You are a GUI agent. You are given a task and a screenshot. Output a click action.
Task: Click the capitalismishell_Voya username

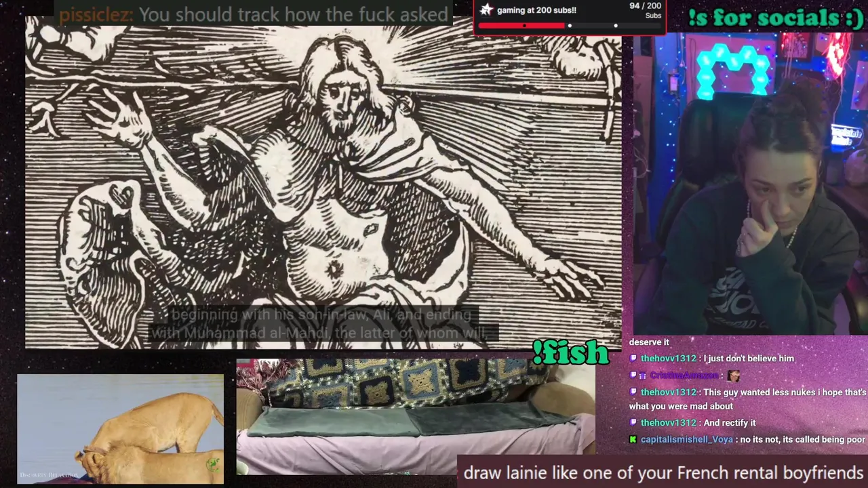(x=687, y=440)
